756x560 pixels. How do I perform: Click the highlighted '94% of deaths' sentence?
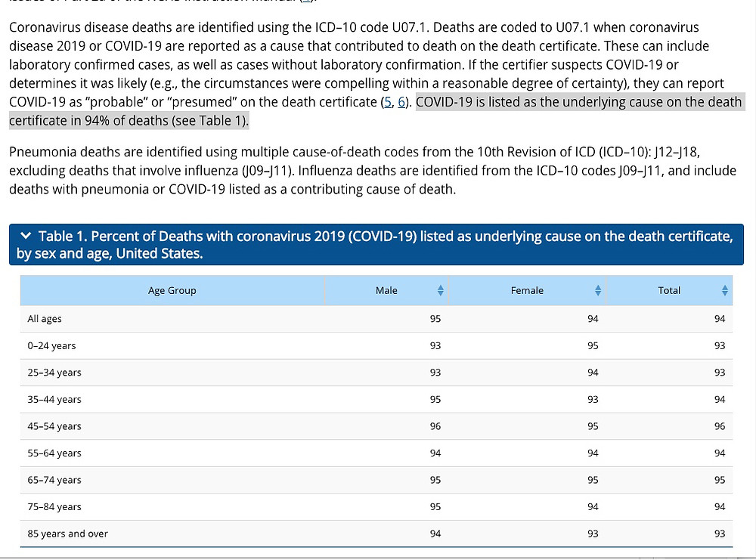point(376,111)
